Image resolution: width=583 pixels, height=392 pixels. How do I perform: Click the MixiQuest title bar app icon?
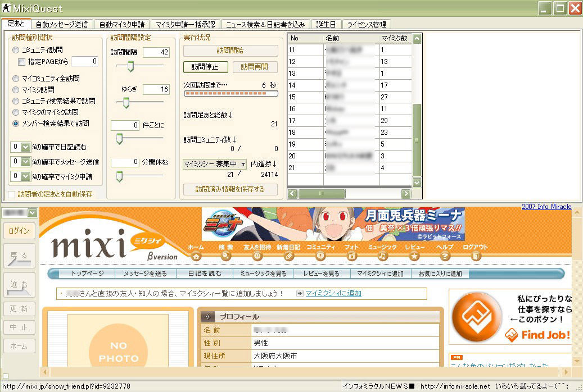tap(6, 8)
